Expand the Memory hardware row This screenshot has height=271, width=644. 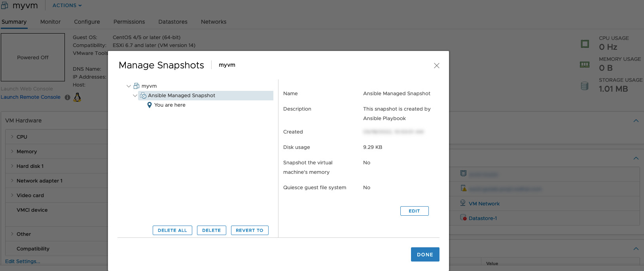coord(12,151)
